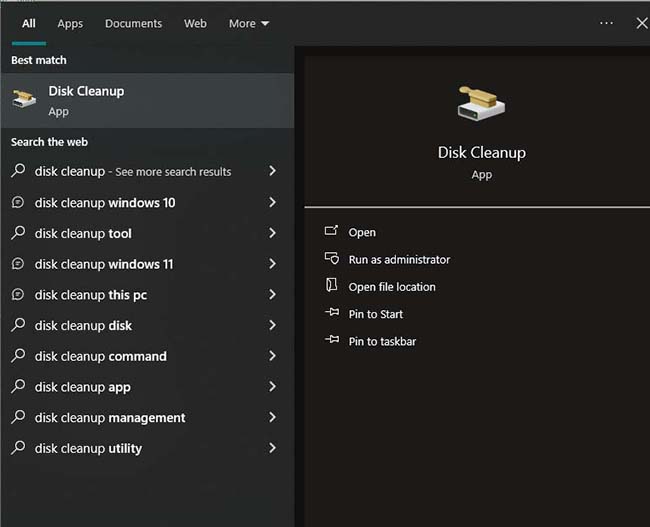Choose Pin to taskbar

382,341
